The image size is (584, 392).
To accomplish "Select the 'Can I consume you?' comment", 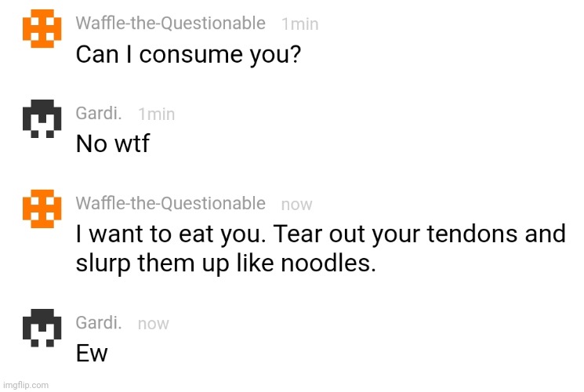I will click(x=188, y=55).
